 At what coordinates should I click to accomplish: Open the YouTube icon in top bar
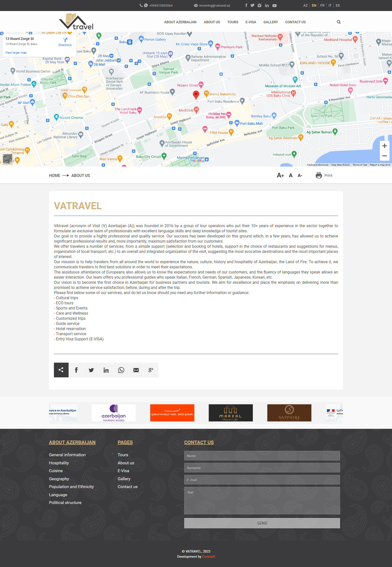[x=274, y=6]
